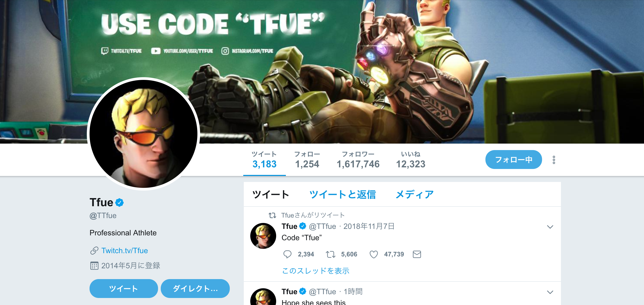The image size is (644, 305).
Task: Open the Twitch.tv/Tfue link
Action: 125,251
